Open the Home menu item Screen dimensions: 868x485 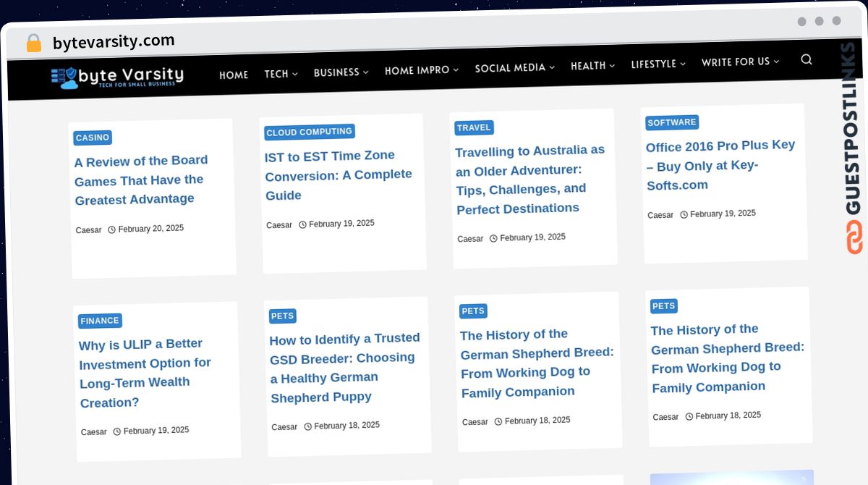pos(234,75)
